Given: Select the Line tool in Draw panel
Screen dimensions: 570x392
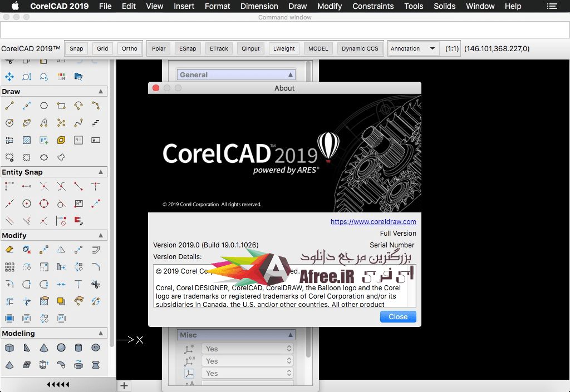Looking at the screenshot, I should click(x=9, y=106).
